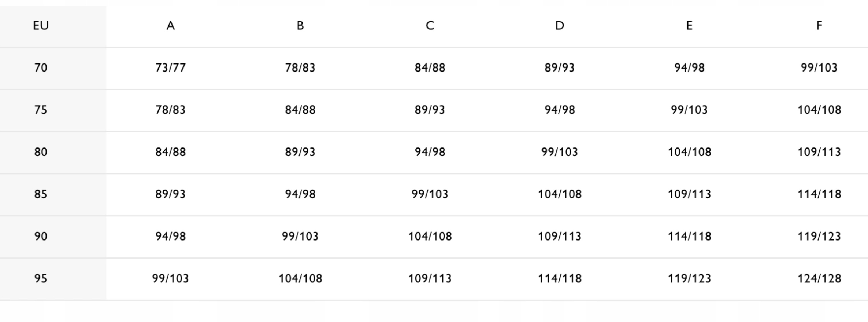Select the column header F
The height and width of the screenshot is (322, 868).
[819, 26]
